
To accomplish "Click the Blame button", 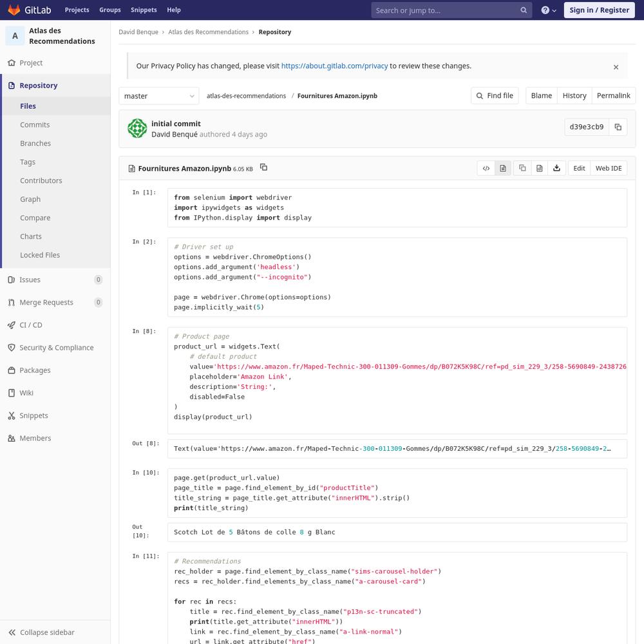I will coord(542,96).
